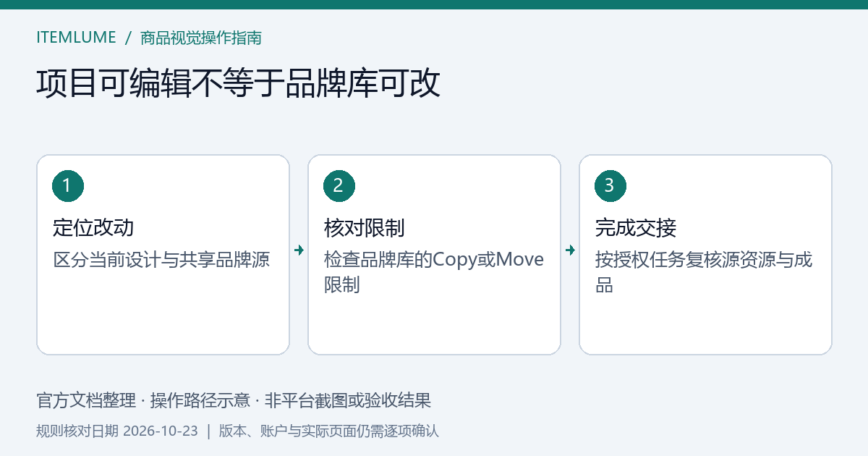Click the headline 项目可编辑不等于品牌库可改

click(238, 83)
